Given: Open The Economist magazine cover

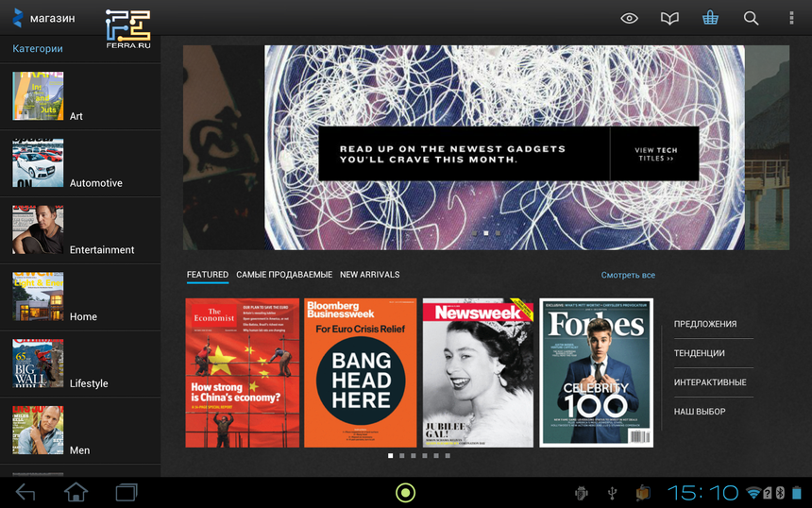Looking at the screenshot, I should (x=243, y=373).
